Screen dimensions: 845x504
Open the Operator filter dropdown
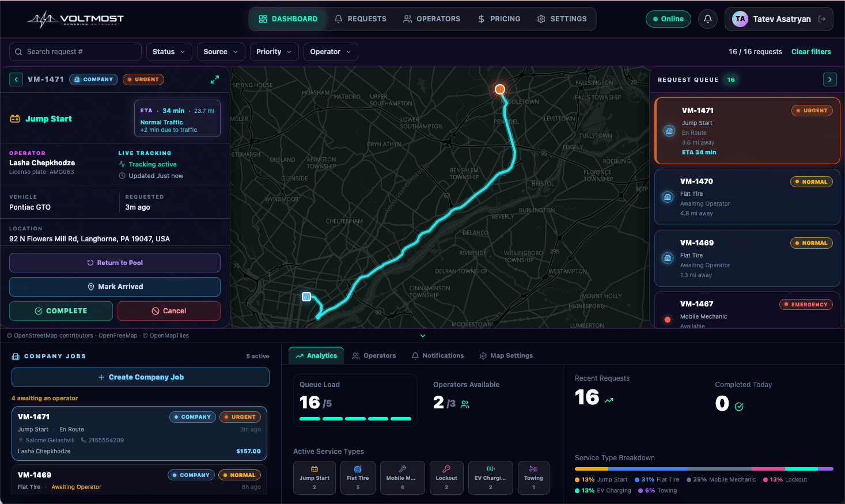pos(331,52)
